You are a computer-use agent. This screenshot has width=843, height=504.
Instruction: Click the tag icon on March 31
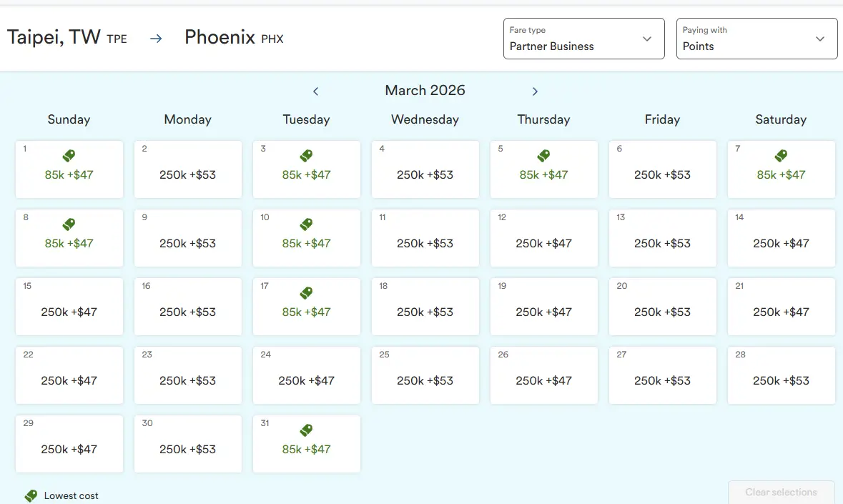coord(306,430)
